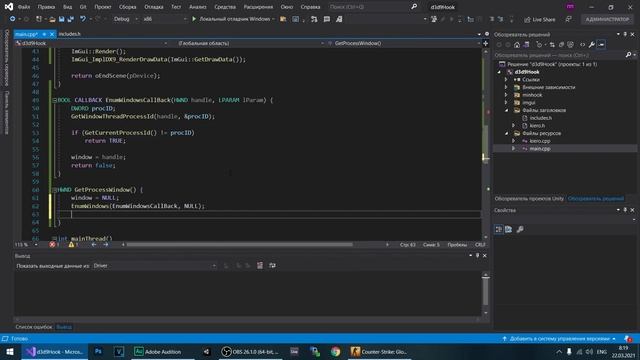The width and height of the screenshot is (640, 360).
Task: Open Windows Start menu
Action: point(9,352)
